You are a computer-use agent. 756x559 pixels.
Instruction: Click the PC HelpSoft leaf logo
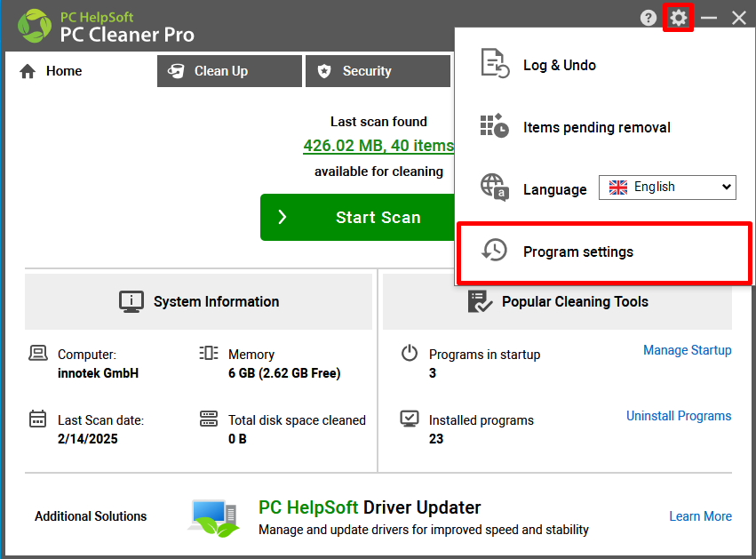[x=35, y=26]
